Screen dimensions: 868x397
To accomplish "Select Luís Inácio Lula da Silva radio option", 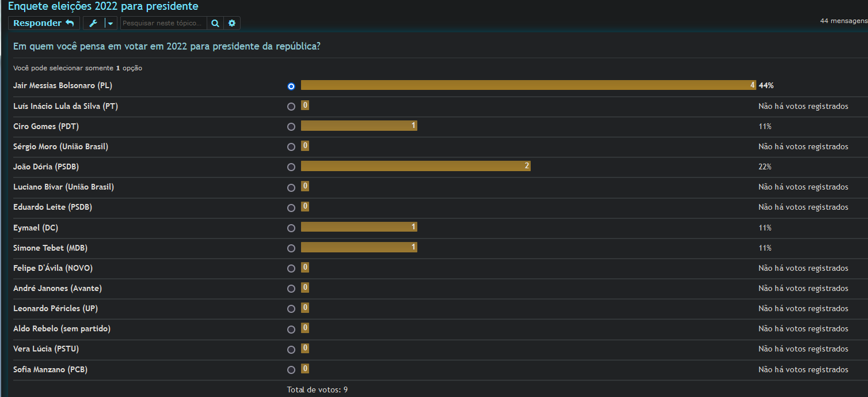I will (291, 107).
